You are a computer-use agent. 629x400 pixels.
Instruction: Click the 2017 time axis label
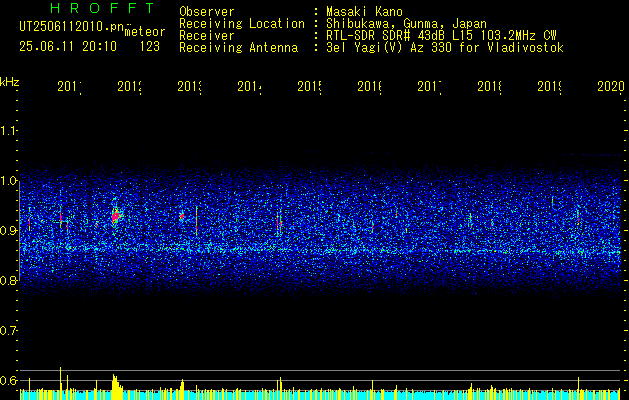click(x=429, y=86)
